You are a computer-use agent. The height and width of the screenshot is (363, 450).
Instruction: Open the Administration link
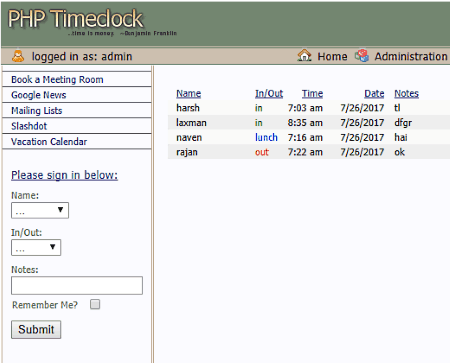(x=411, y=56)
